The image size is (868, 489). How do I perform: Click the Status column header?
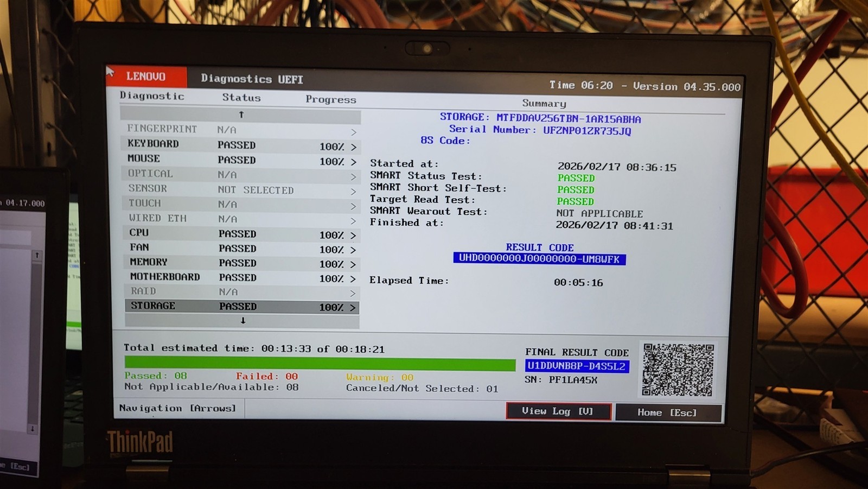[241, 98]
